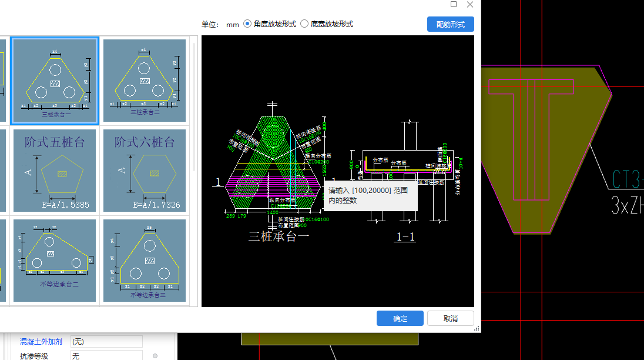Choose the 阶式五桩台 pile cap shape
Viewport: 644px width, 360px height.
55,171
